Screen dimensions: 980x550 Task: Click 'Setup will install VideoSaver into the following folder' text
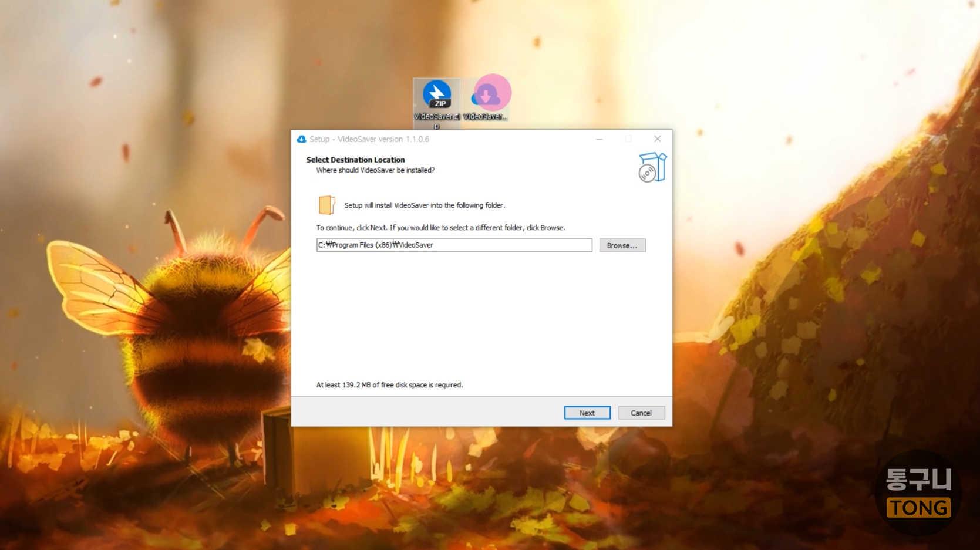coord(425,205)
